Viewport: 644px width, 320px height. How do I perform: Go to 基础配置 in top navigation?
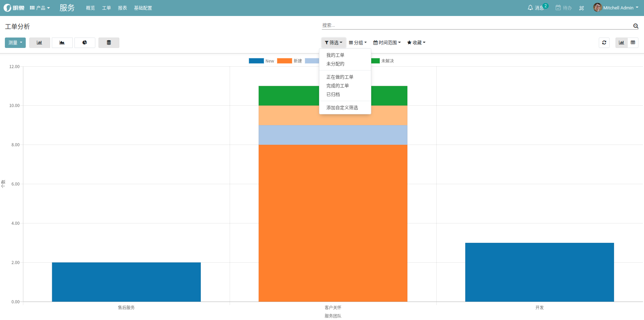(143, 8)
